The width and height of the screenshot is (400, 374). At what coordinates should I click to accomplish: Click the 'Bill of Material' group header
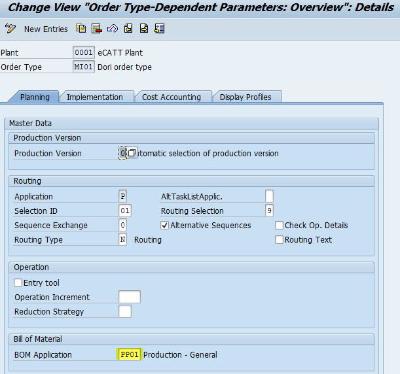point(38,339)
